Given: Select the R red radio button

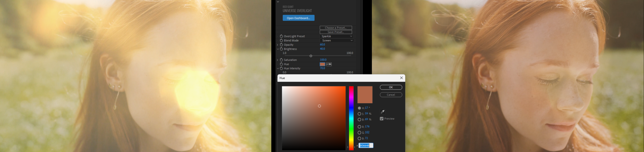Looking at the screenshot, I should [359, 127].
